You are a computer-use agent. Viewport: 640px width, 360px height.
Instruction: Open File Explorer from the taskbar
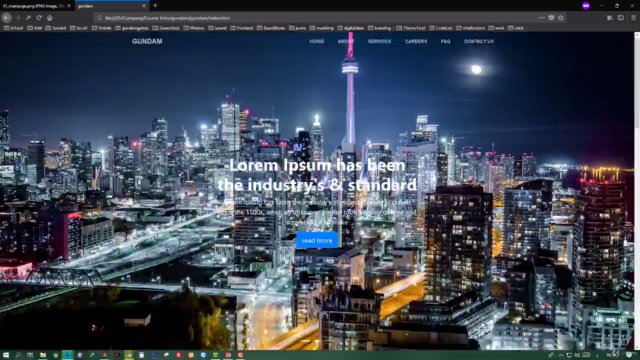click(42, 355)
